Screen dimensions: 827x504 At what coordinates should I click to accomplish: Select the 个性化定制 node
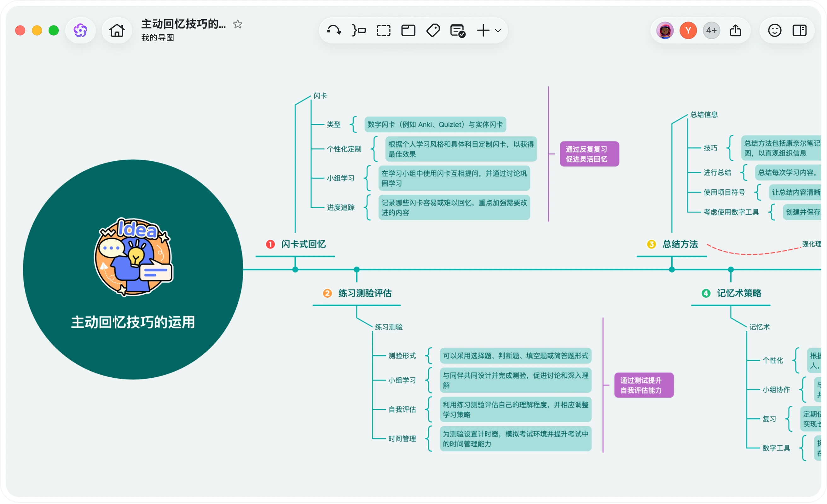pyautogui.click(x=344, y=149)
